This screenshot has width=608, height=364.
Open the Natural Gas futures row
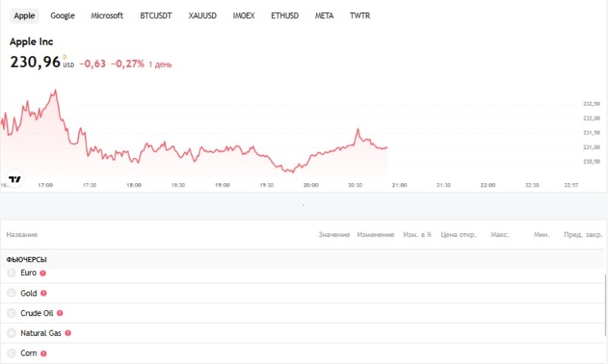[302, 333]
